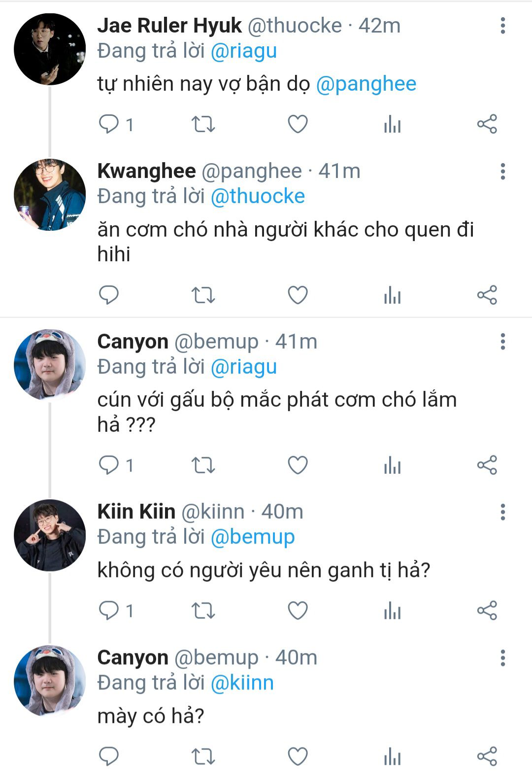Open Kwanghee's profile picture
This screenshot has height=778, width=532.
coord(50,195)
